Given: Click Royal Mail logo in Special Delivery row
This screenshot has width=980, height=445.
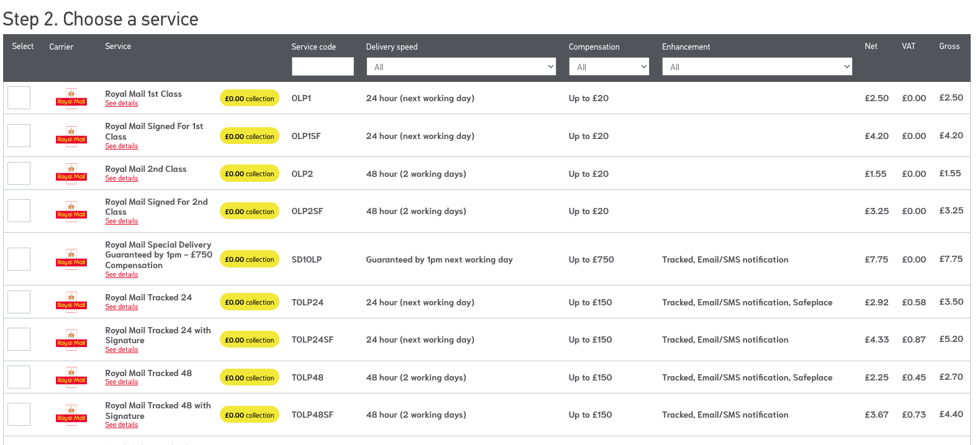Looking at the screenshot, I should coord(71,259).
